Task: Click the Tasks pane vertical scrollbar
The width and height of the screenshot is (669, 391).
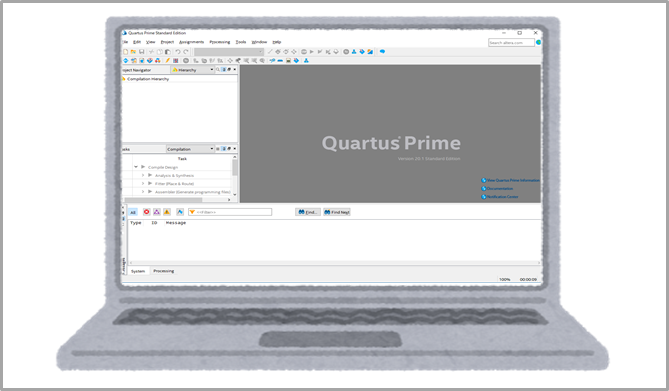Action: [235, 175]
